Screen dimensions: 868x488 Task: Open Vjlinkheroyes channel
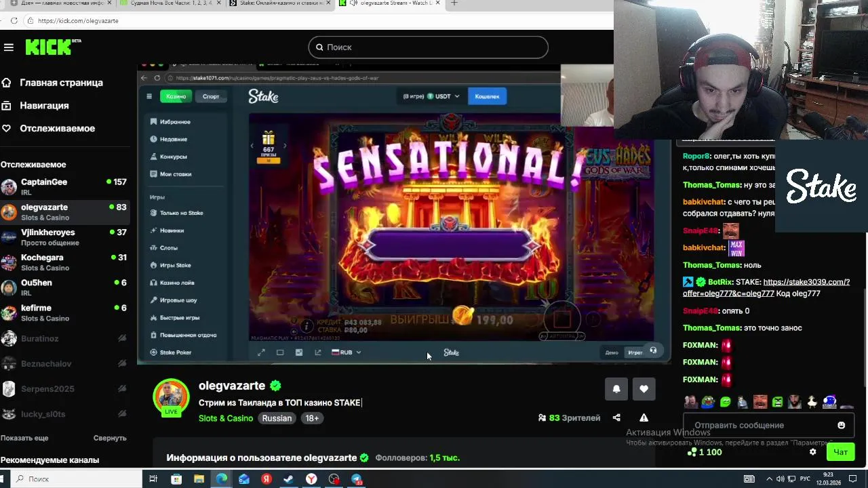click(x=64, y=237)
